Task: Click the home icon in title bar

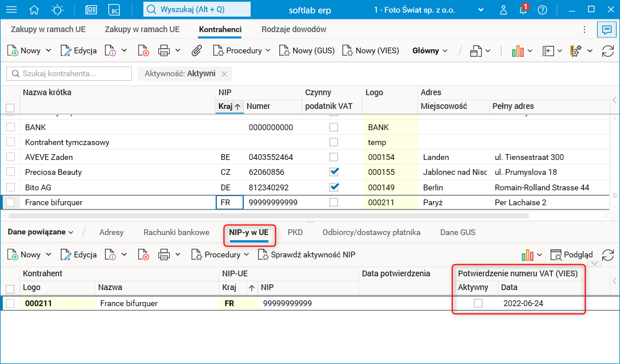Action: click(34, 10)
